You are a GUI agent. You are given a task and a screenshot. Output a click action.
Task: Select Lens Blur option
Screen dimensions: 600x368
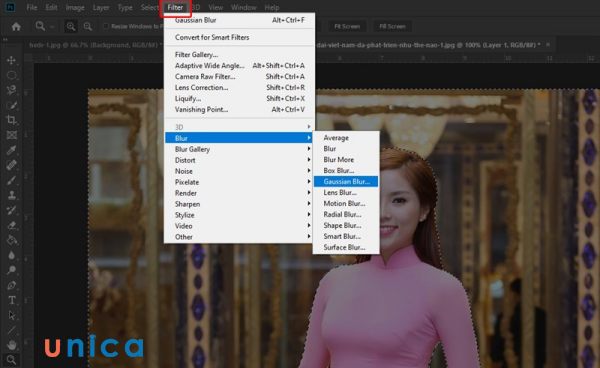tap(346, 193)
